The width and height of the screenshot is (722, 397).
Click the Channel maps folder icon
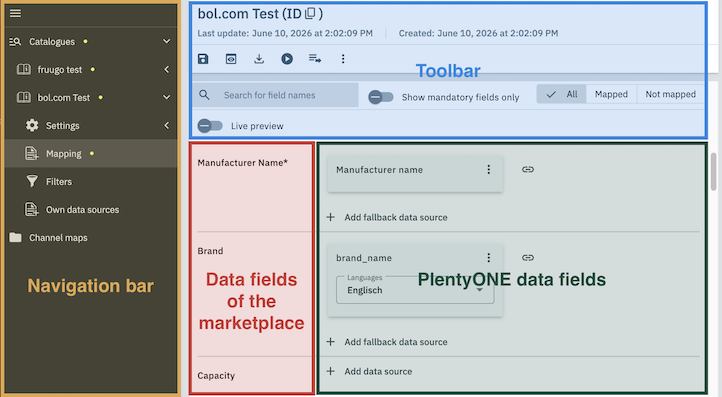click(15, 238)
